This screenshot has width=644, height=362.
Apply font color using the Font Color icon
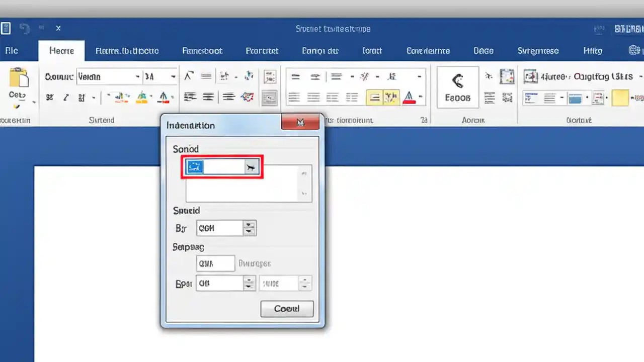point(164,97)
